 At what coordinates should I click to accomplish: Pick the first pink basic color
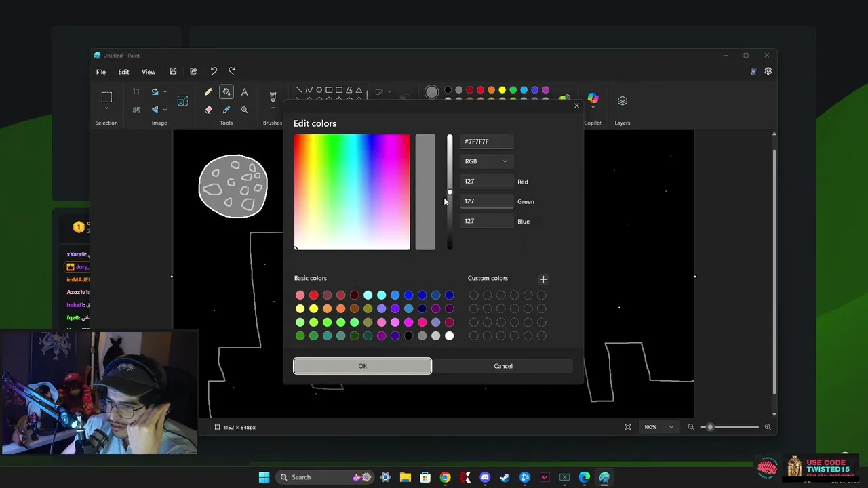pos(300,295)
